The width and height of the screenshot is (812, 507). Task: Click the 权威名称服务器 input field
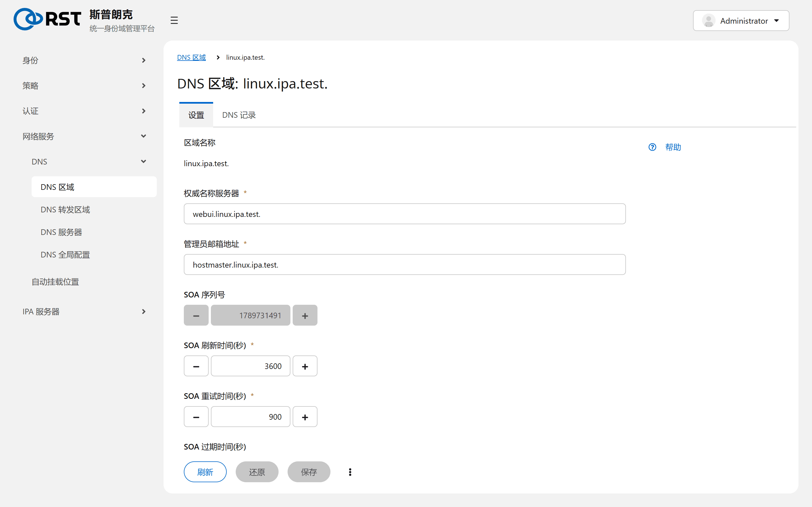(405, 214)
